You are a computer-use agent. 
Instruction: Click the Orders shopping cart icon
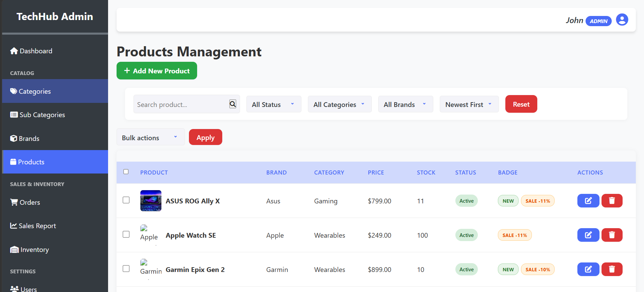click(x=14, y=202)
